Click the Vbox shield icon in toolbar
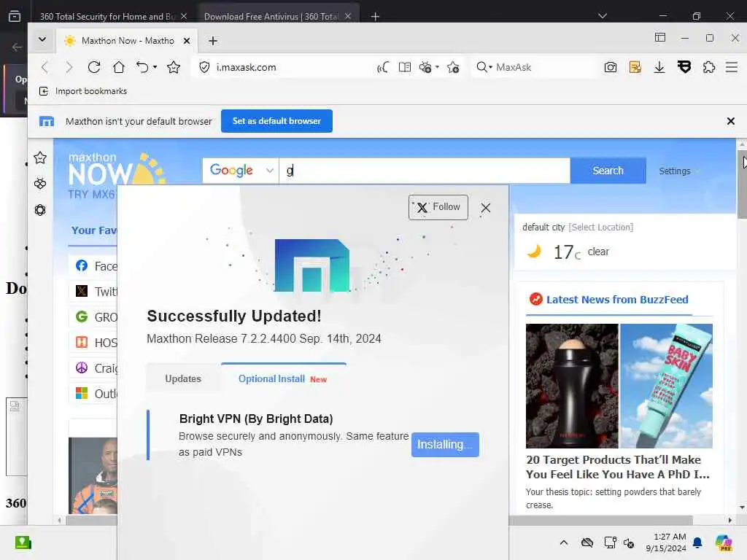 click(x=684, y=67)
